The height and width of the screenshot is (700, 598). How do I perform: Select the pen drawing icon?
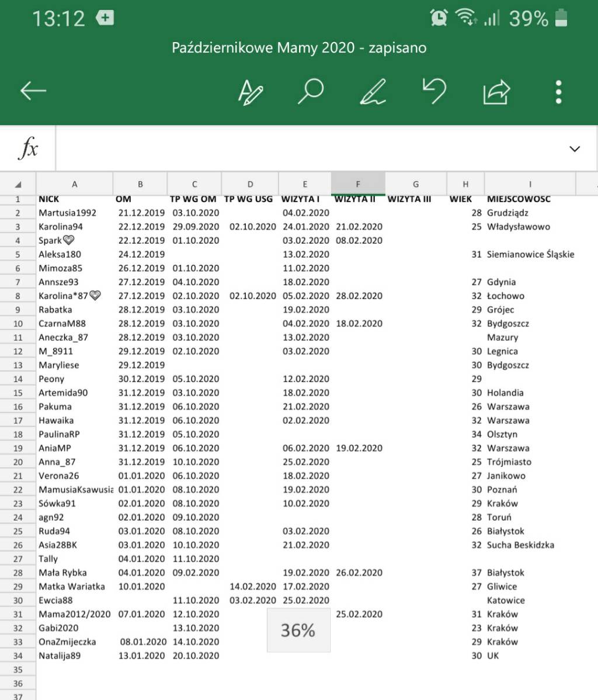pos(373,92)
